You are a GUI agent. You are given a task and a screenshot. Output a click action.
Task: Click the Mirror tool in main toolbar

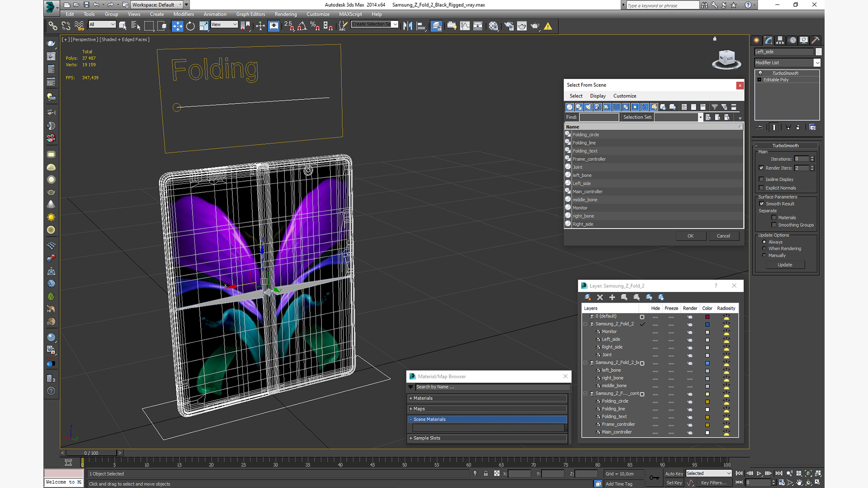(x=407, y=26)
